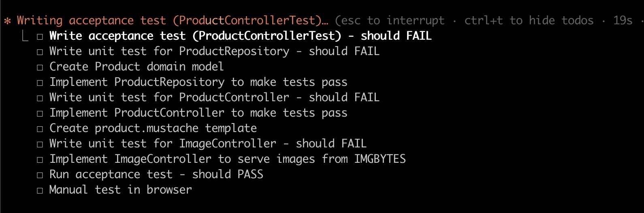Toggle the 'Create Product domain model' checkbox
Screen dimensions: 644x213
(40, 68)
